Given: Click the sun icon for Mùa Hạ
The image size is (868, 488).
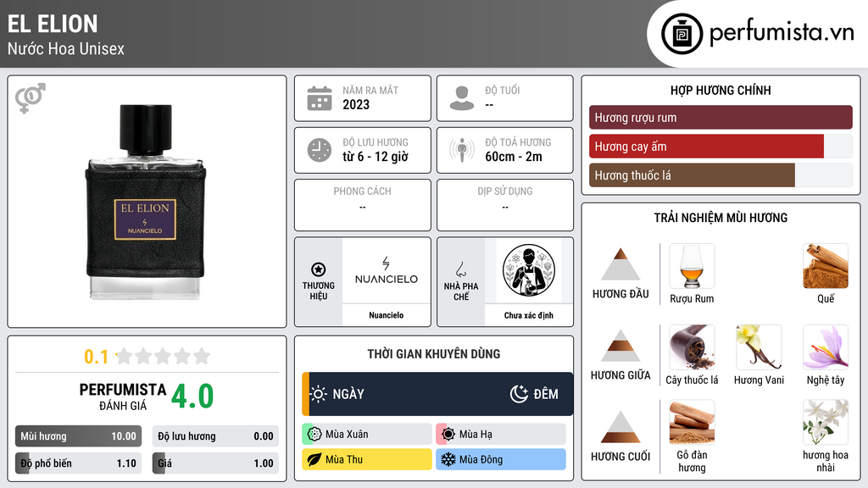Looking at the screenshot, I should 448,435.
